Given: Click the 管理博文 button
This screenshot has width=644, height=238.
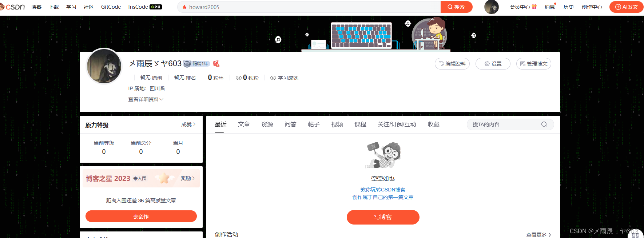Looking at the screenshot, I should point(534,64).
